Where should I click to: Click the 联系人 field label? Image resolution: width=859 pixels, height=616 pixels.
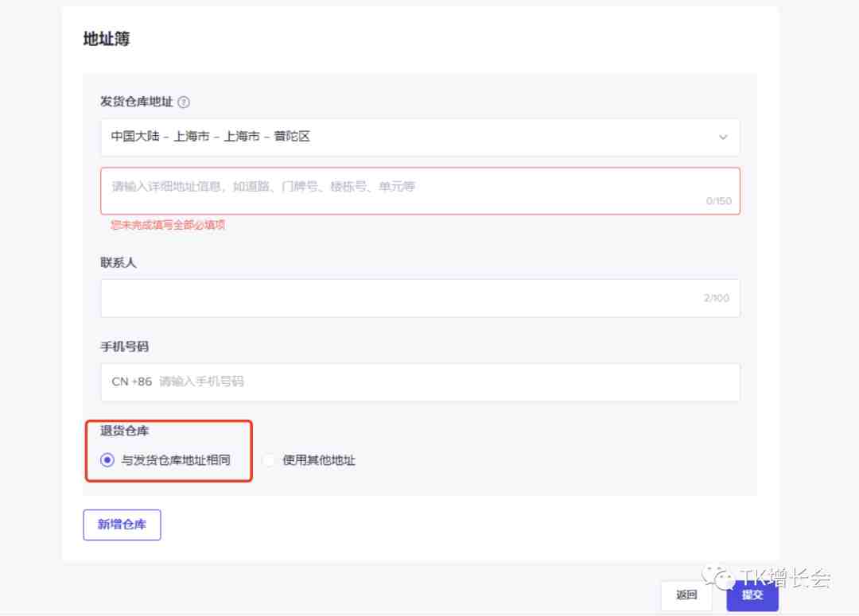[118, 263]
